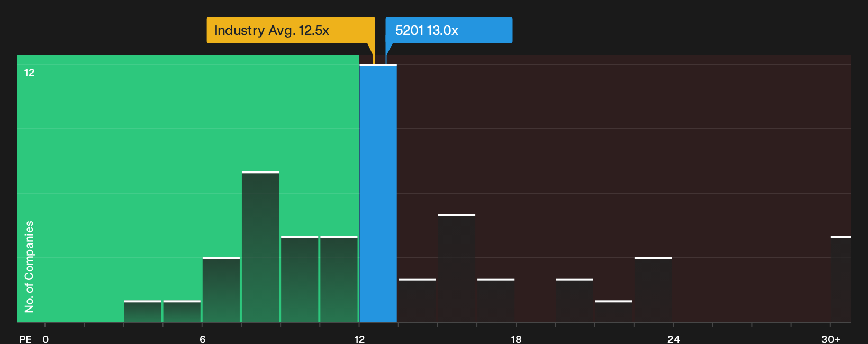The width and height of the screenshot is (868, 344).
Task: Click the tallest green bar near PE 8
Action: click(260, 247)
